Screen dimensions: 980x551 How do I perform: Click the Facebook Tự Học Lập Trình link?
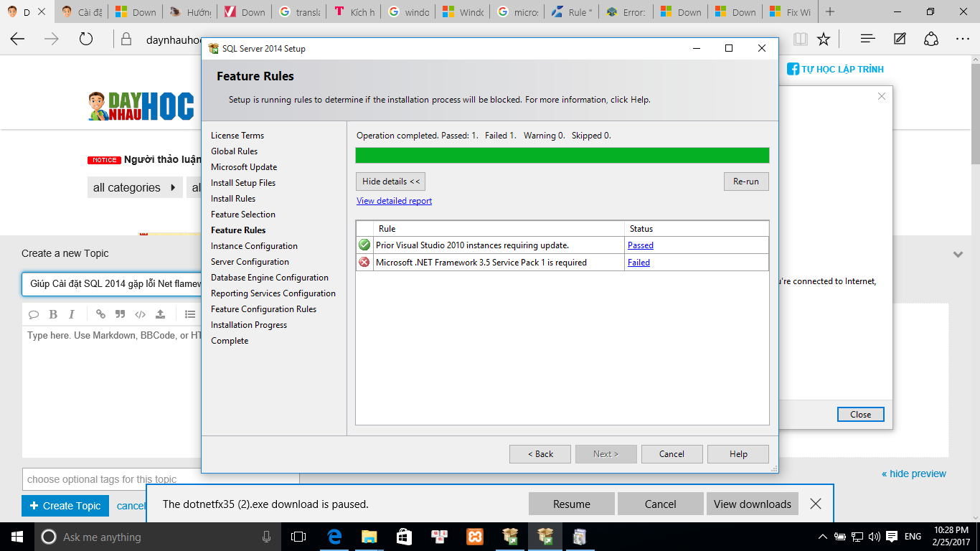836,70
